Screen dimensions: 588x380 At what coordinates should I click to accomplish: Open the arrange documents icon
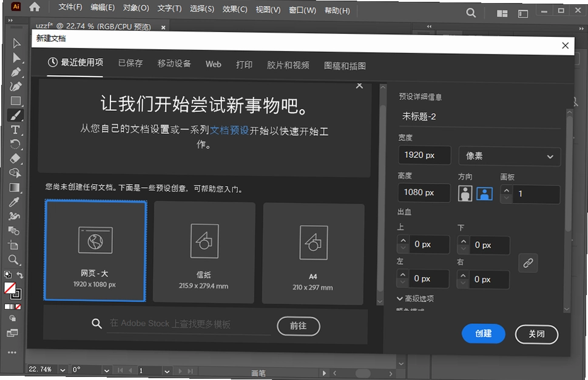[x=502, y=14]
